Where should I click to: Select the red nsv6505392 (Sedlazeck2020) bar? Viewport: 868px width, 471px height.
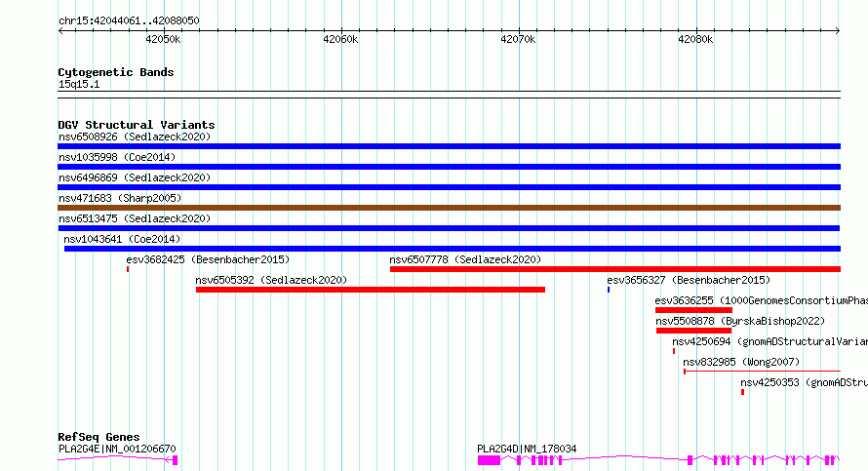pos(371,290)
